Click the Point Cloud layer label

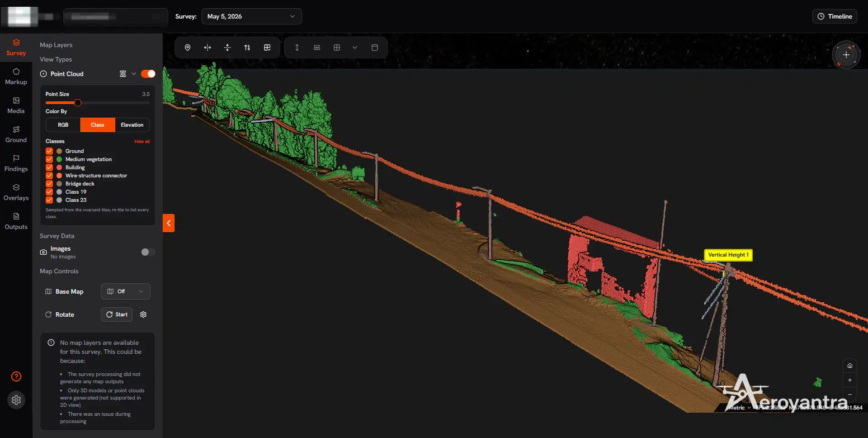pos(67,74)
